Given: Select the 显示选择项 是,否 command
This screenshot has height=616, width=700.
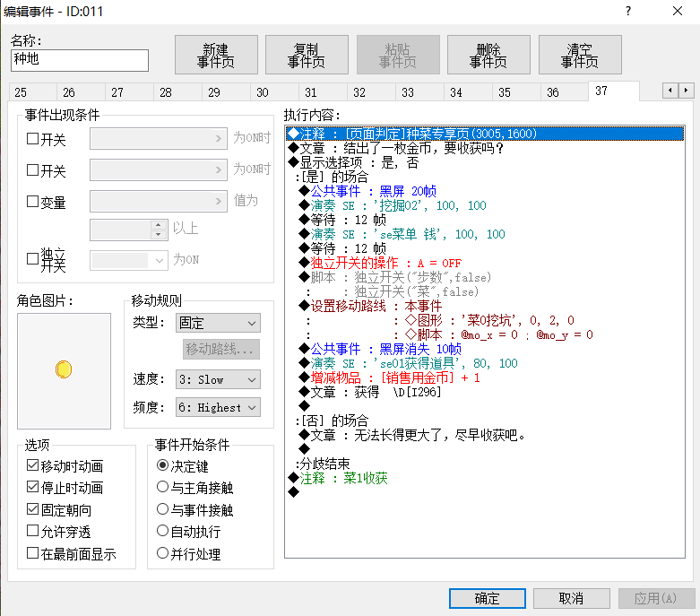Looking at the screenshot, I should pyautogui.click(x=485, y=162).
